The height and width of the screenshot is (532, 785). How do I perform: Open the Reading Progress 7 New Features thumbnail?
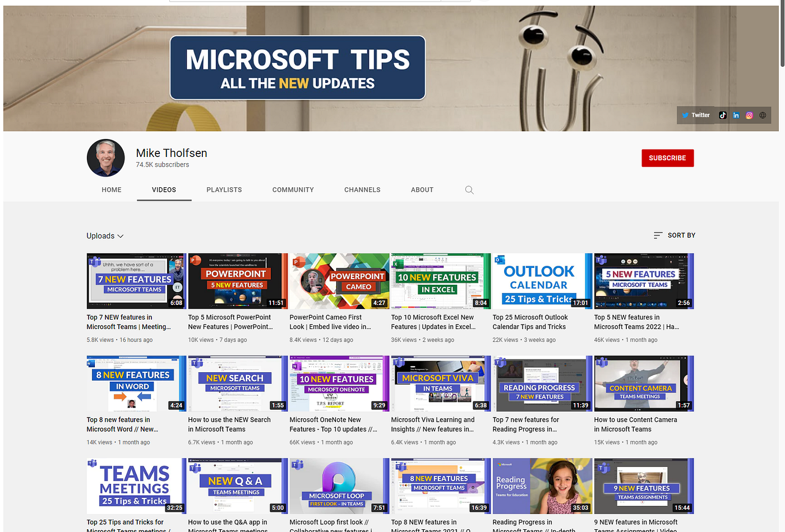coord(542,383)
